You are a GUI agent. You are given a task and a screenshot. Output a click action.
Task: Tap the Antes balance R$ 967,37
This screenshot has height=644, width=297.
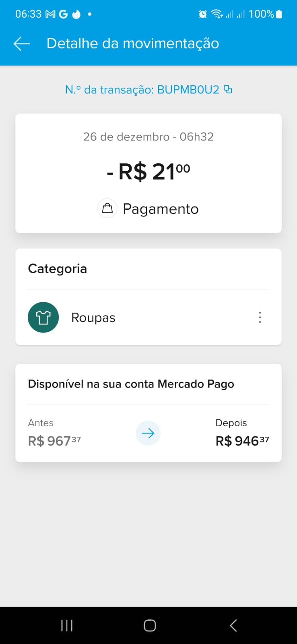(x=54, y=441)
